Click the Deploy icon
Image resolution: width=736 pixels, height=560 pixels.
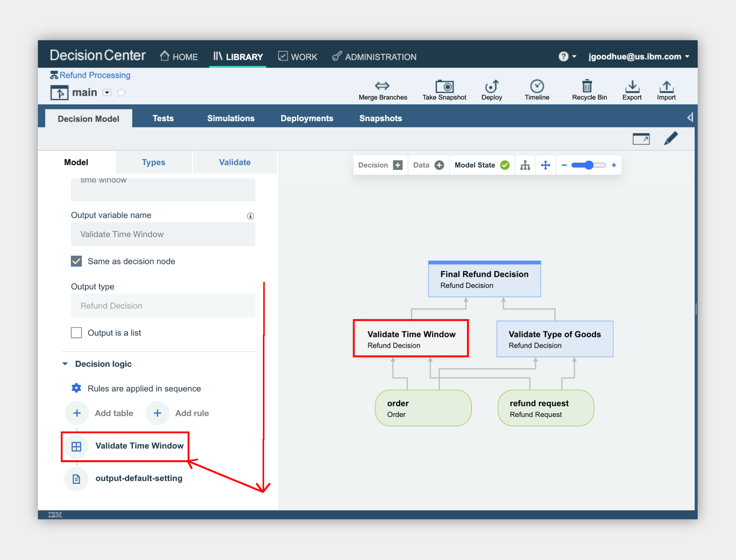coord(492,86)
